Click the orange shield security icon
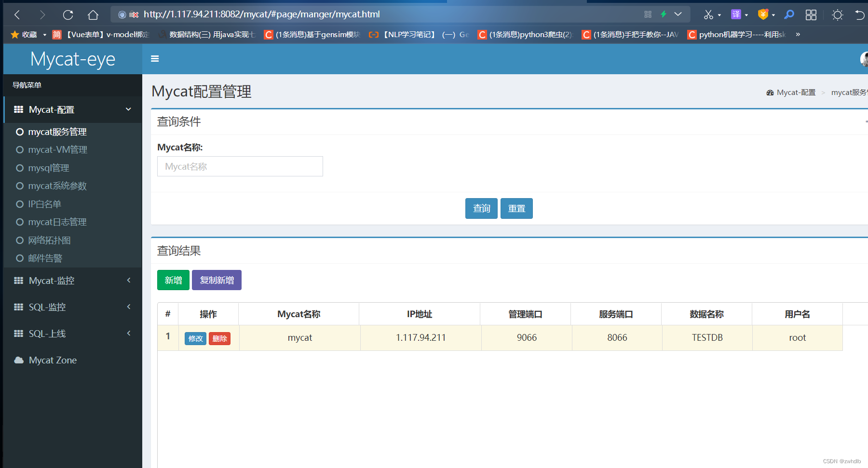868x468 pixels. (763, 14)
